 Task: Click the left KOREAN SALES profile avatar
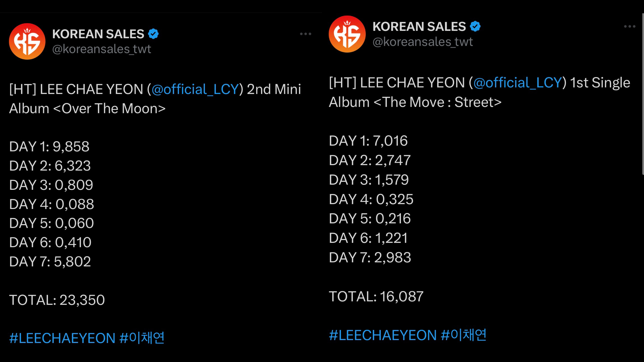27,41
